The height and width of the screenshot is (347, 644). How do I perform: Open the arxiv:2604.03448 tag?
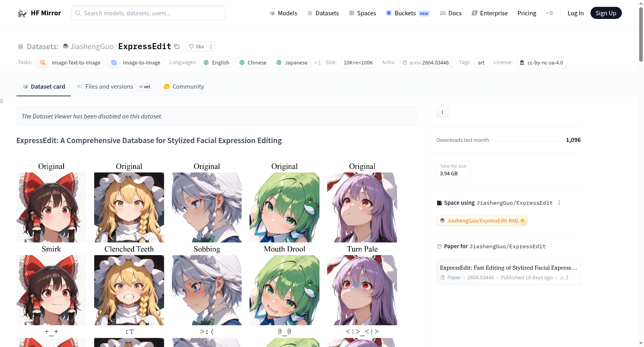point(426,62)
